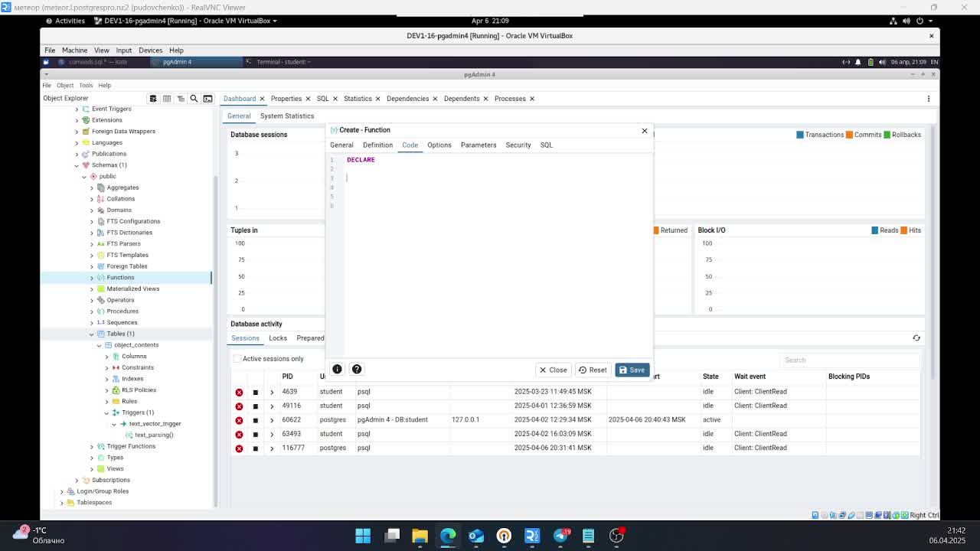Viewport: 980px width, 551px height.
Task: Click View Data grid icon in Object Explorer
Action: coord(167,99)
